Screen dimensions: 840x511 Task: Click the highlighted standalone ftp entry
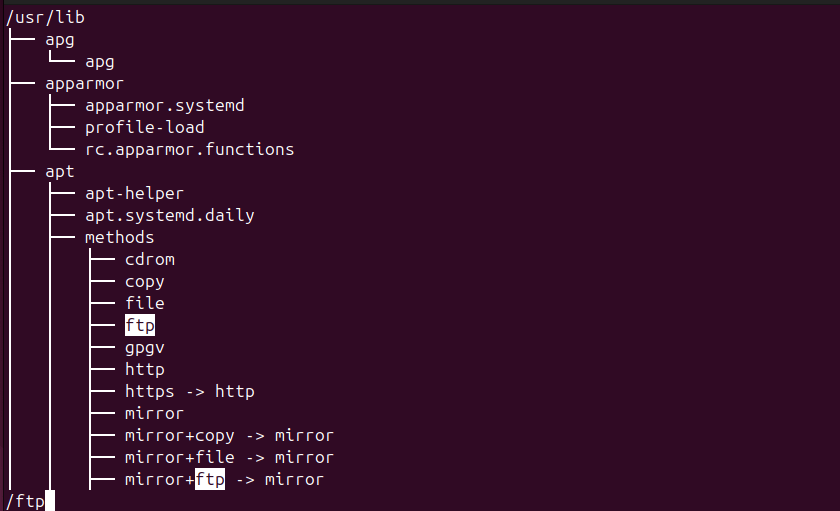(140, 325)
